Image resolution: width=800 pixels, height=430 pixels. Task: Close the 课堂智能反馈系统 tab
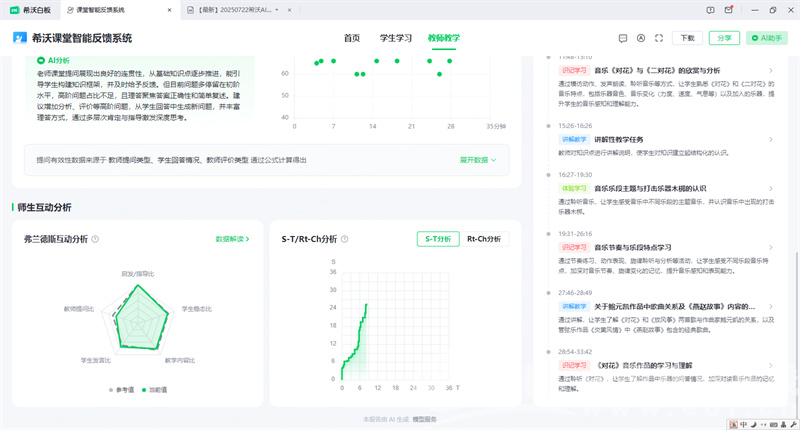coord(169,10)
